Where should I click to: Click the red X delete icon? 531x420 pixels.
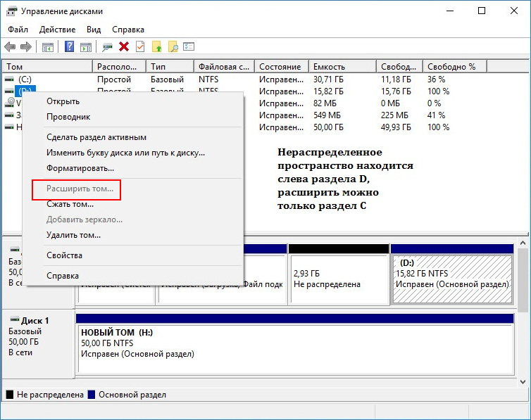(124, 46)
